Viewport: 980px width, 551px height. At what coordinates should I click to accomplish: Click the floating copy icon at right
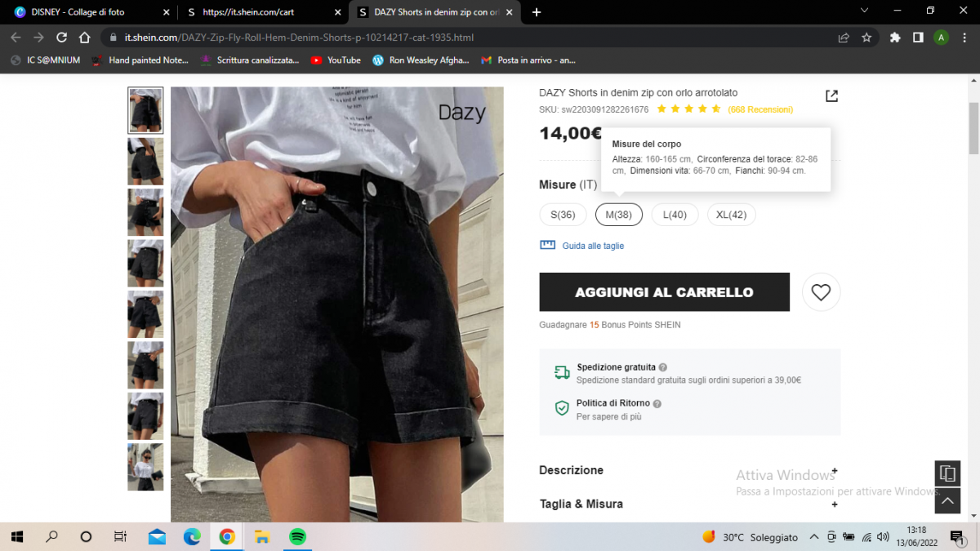pyautogui.click(x=947, y=473)
